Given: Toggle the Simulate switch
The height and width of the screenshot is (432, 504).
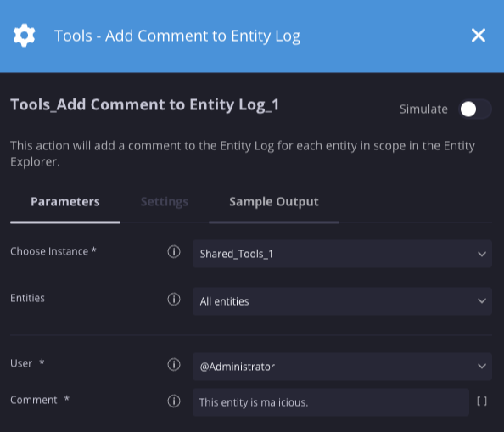Looking at the screenshot, I should pyautogui.click(x=475, y=109).
